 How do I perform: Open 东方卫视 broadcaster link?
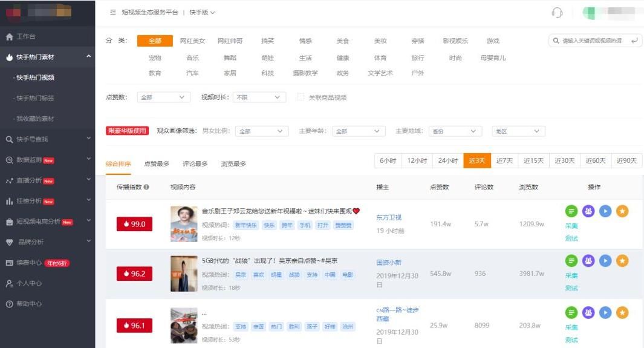[x=389, y=217]
